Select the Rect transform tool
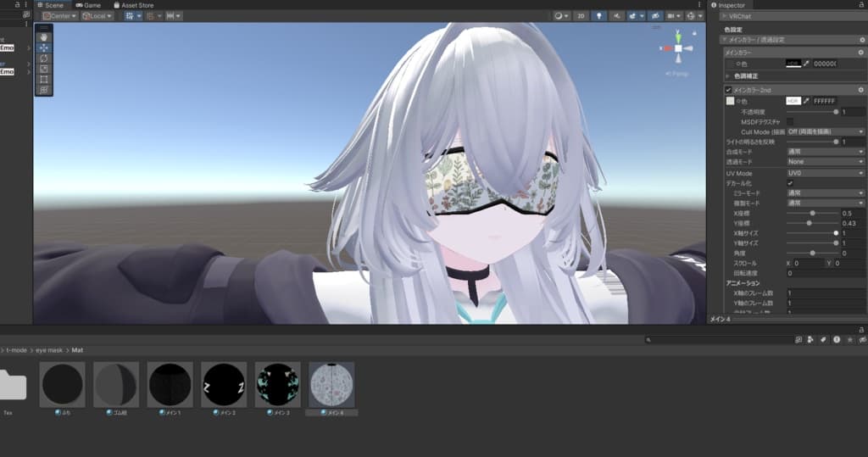 (x=44, y=79)
